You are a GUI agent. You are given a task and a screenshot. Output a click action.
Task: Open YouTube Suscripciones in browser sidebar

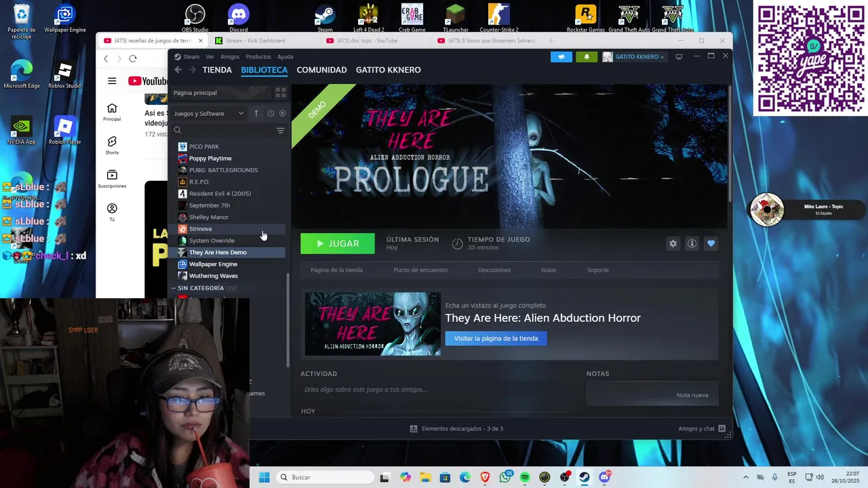(112, 178)
